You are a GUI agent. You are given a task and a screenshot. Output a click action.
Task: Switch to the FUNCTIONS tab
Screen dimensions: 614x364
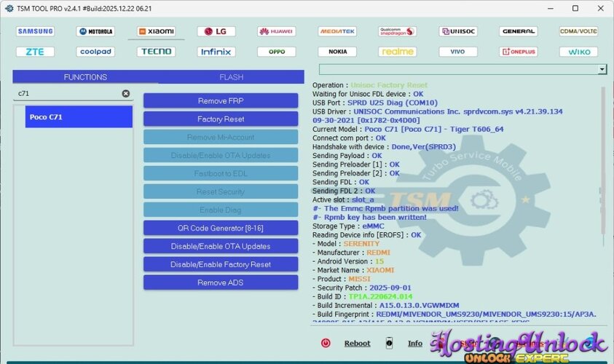(85, 77)
